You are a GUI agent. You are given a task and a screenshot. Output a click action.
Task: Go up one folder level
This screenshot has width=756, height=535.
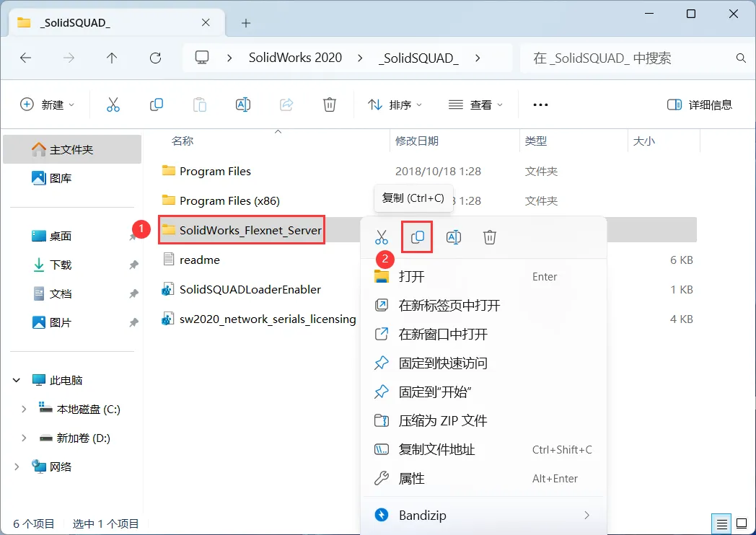112,58
